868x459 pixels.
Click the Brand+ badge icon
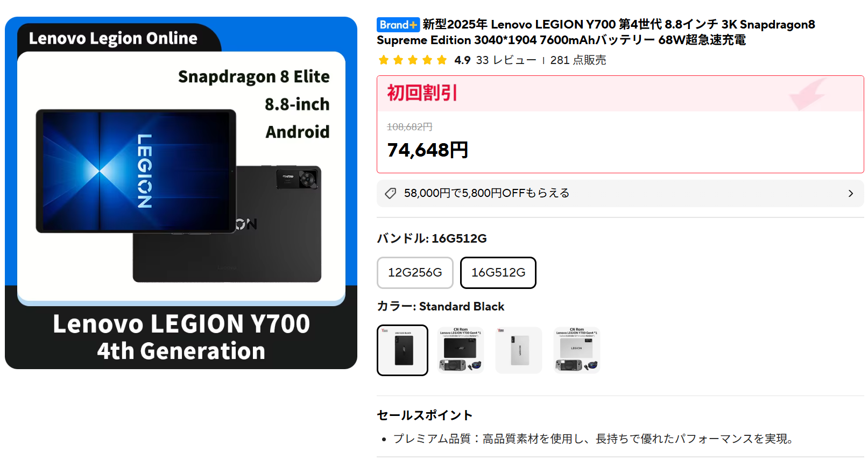click(x=398, y=25)
